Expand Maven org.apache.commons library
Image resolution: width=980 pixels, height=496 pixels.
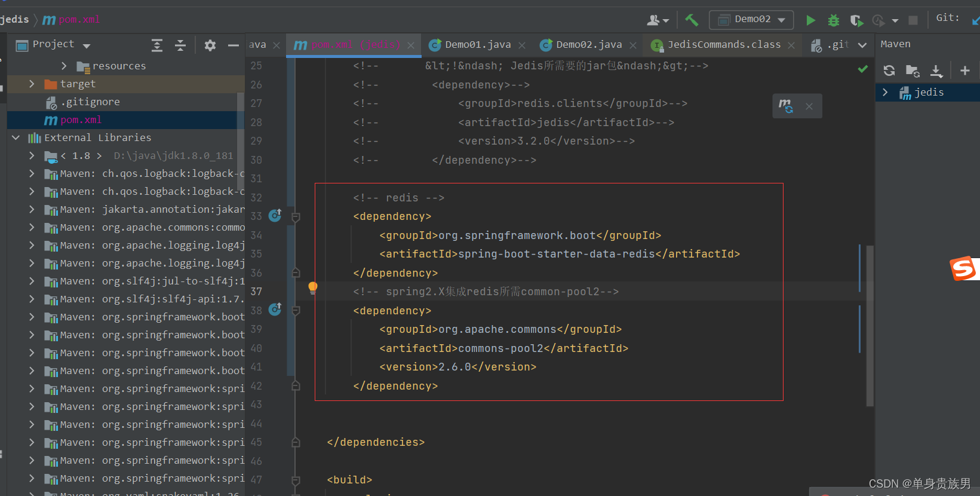(x=32, y=227)
